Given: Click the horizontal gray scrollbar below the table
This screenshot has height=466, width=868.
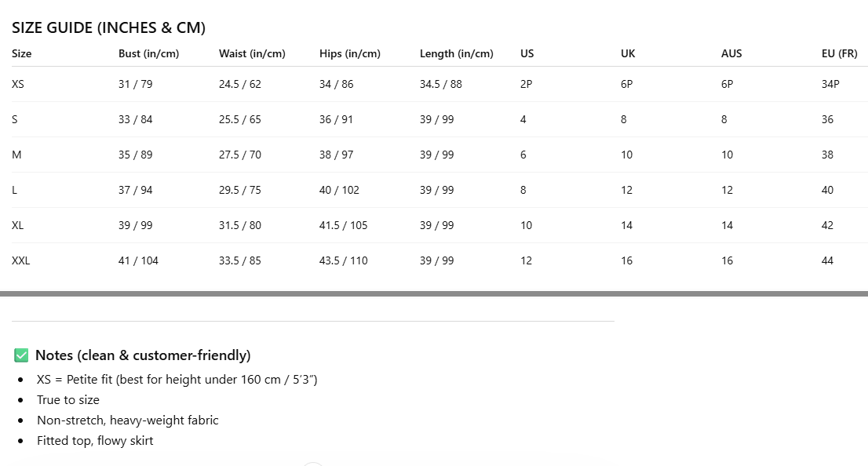Looking at the screenshot, I should 433,293.
